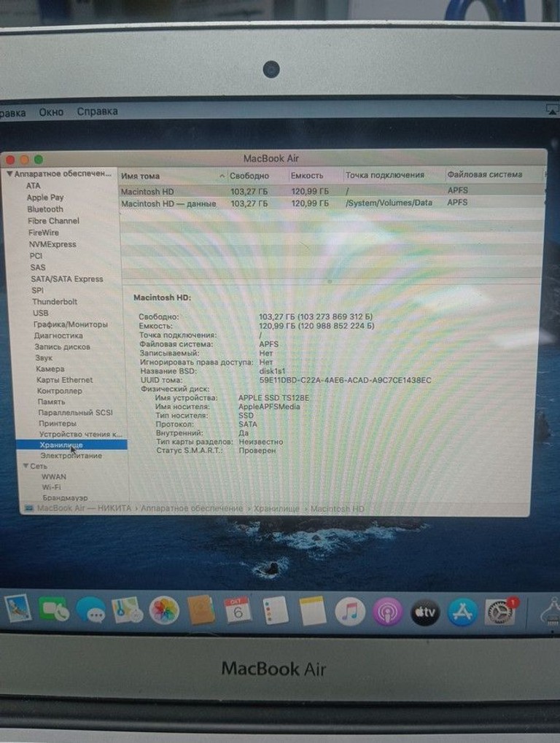Click MacBook Air — НИКИТА in path bar
The height and width of the screenshot is (743, 560).
pyautogui.click(x=84, y=508)
